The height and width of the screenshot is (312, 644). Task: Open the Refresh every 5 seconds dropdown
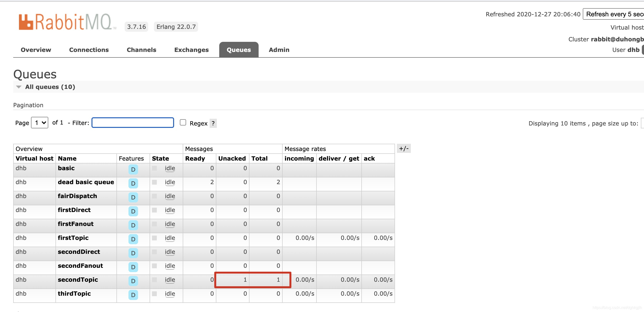tap(614, 14)
